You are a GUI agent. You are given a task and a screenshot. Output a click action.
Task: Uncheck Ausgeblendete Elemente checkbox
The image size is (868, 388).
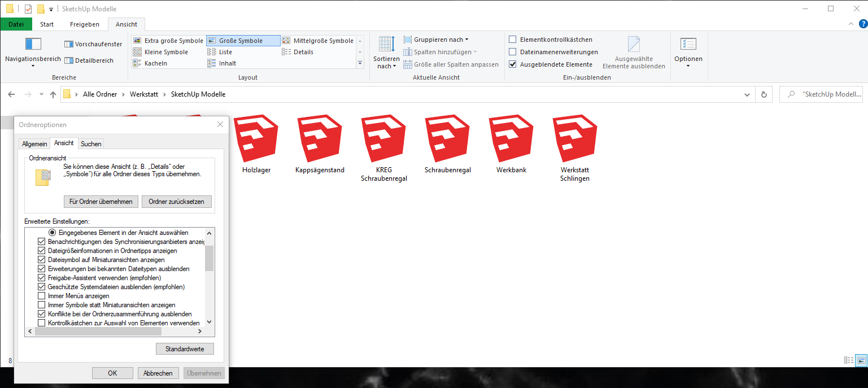513,64
